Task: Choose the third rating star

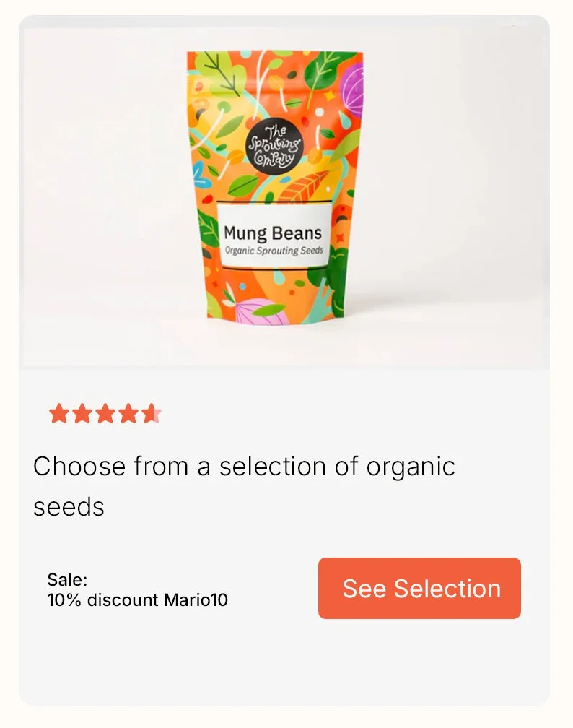Action: click(105, 413)
